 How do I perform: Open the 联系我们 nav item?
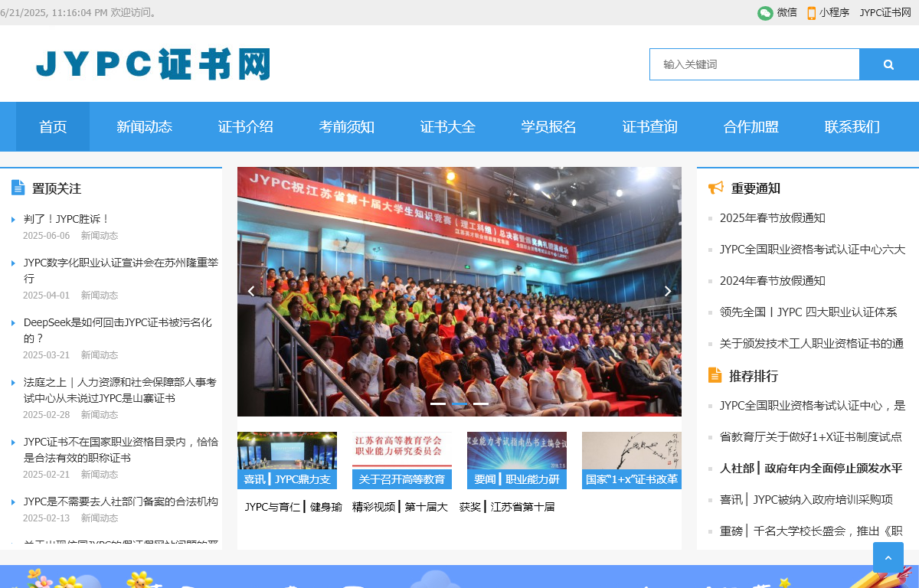(x=852, y=127)
